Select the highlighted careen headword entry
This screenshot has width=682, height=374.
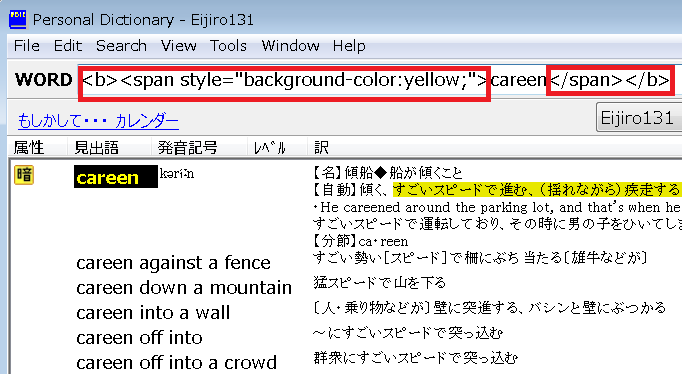click(x=116, y=177)
